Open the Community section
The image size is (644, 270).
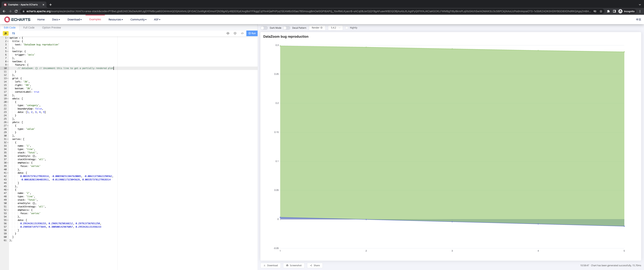click(x=138, y=19)
